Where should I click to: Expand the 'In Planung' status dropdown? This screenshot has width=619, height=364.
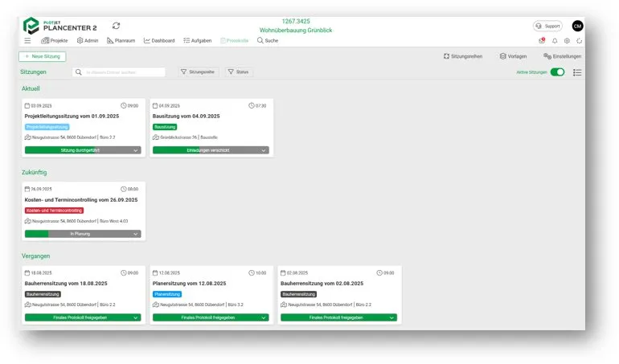pyautogui.click(x=135, y=234)
